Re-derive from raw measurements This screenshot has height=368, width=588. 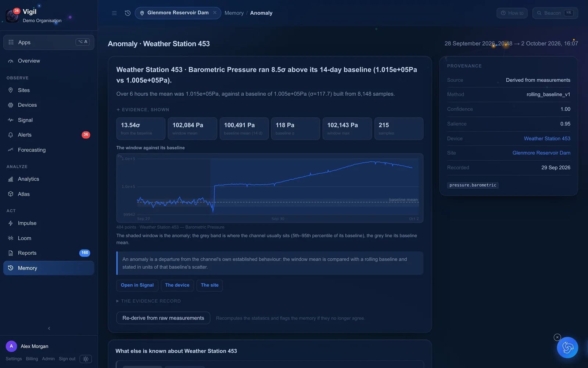pos(163,318)
